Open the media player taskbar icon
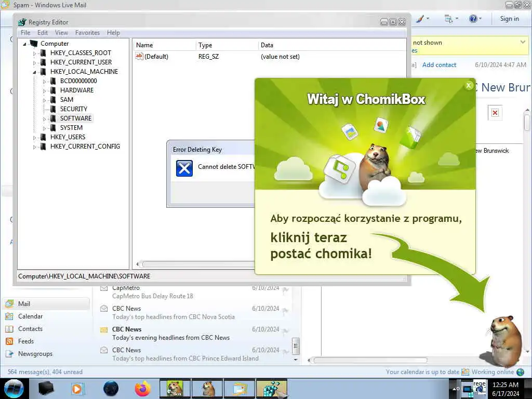Image resolution: width=532 pixels, height=399 pixels. (x=77, y=389)
